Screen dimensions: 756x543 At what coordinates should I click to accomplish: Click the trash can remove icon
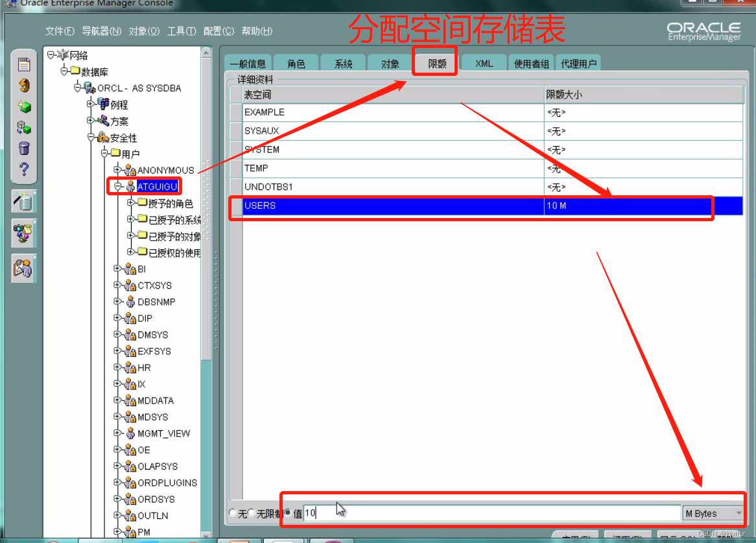point(23,148)
